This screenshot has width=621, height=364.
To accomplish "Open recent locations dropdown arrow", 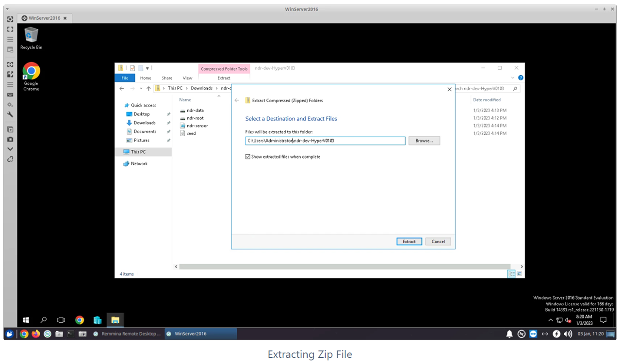I will click(141, 88).
